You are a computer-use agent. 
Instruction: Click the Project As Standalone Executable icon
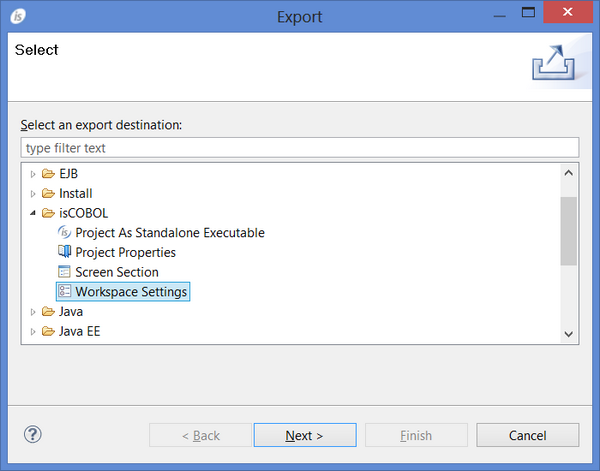pyautogui.click(x=65, y=233)
